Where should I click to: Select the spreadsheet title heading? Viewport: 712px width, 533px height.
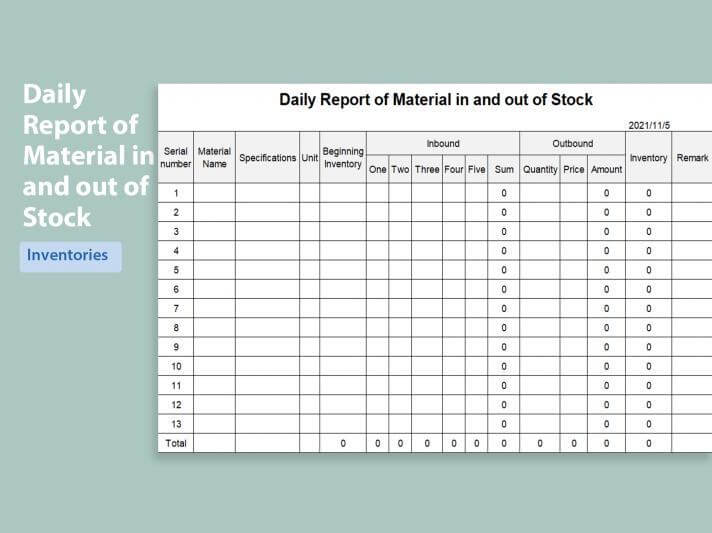pos(435,100)
